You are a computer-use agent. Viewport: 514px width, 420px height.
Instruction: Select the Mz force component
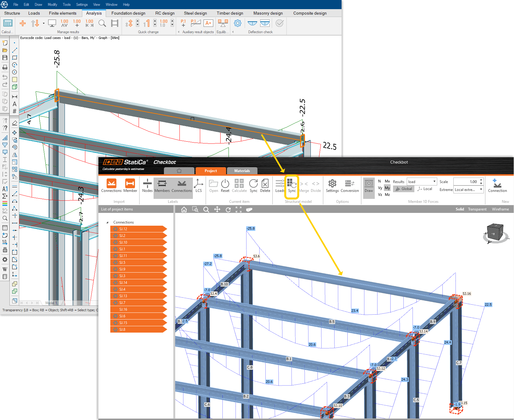387,195
